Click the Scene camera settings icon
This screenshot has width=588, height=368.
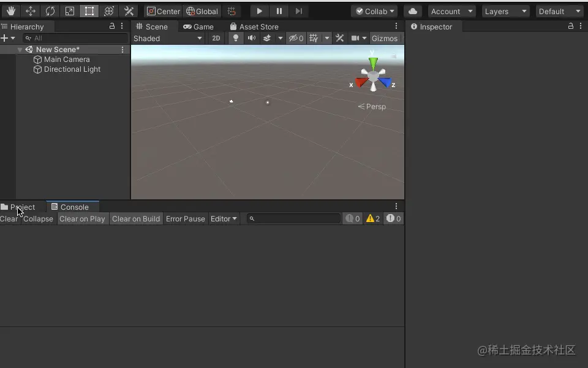355,38
